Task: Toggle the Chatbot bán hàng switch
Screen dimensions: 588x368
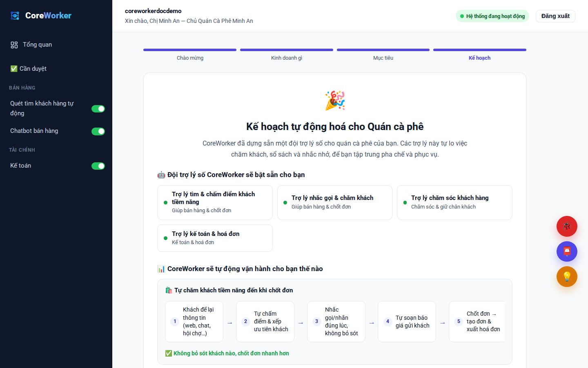Action: click(98, 131)
